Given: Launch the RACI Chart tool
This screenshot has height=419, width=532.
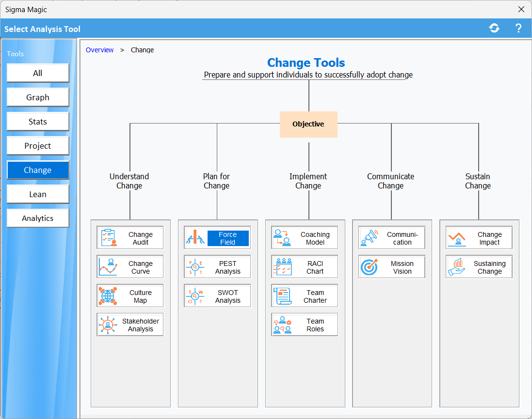Looking at the screenshot, I should coord(305,267).
